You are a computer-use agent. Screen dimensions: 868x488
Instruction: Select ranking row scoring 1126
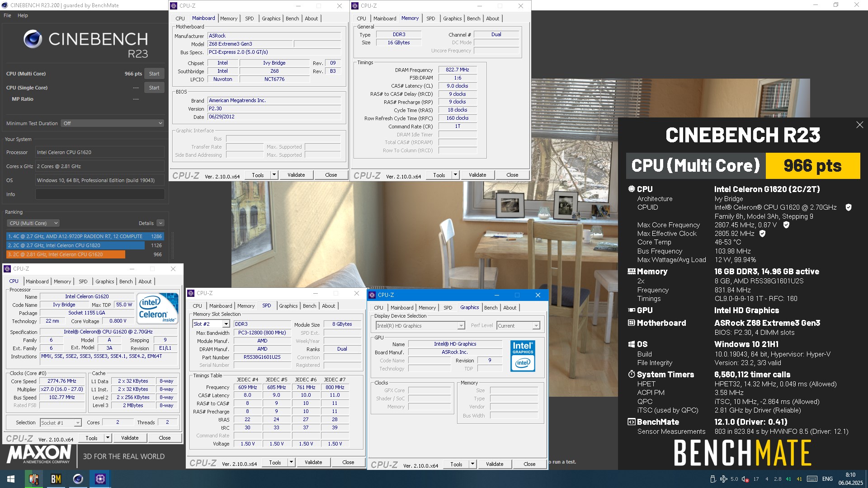click(x=85, y=245)
